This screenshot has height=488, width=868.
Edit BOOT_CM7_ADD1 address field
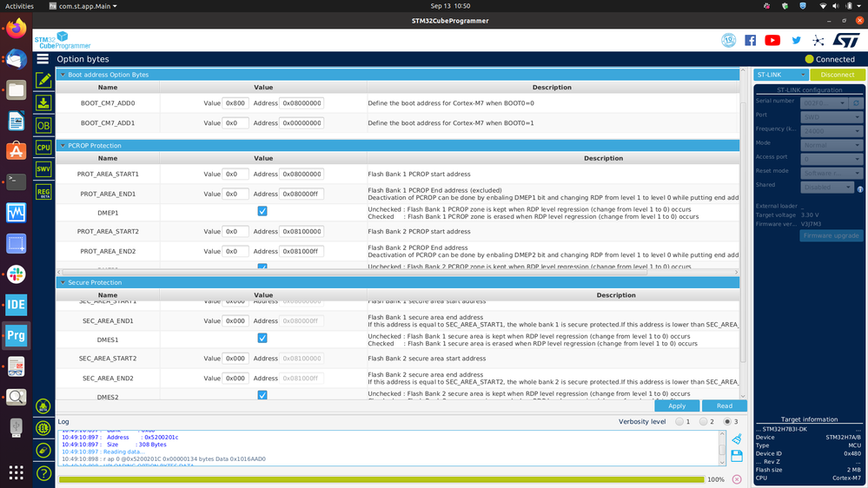pyautogui.click(x=301, y=122)
